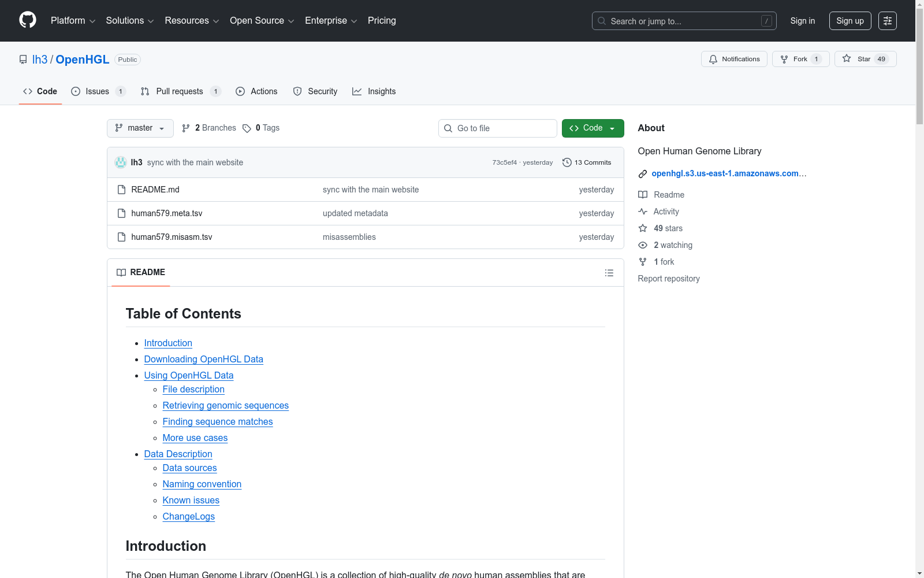Open the master branch selector
924x578 pixels.
click(x=140, y=128)
